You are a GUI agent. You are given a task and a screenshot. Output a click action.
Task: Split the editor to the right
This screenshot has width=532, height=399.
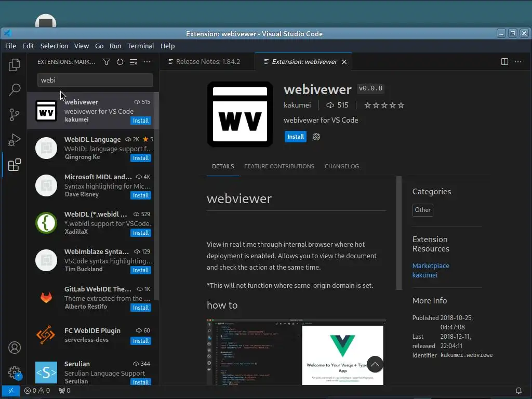(504, 62)
